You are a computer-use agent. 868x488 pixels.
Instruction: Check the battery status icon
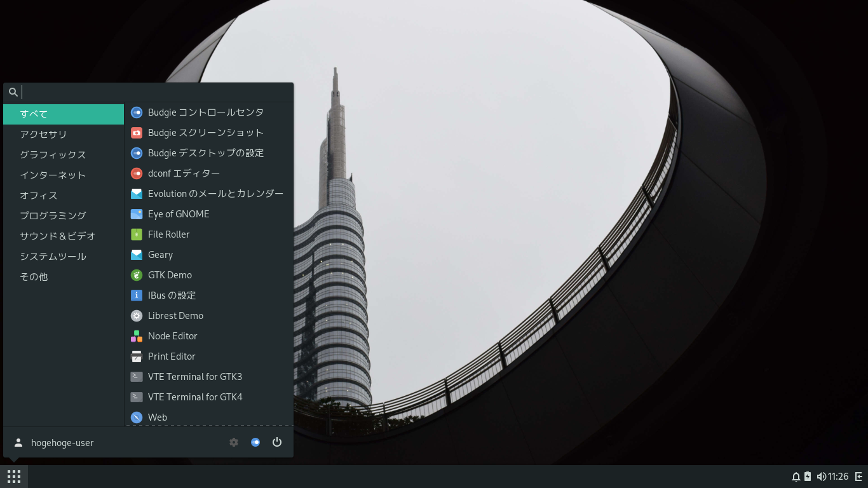click(808, 477)
